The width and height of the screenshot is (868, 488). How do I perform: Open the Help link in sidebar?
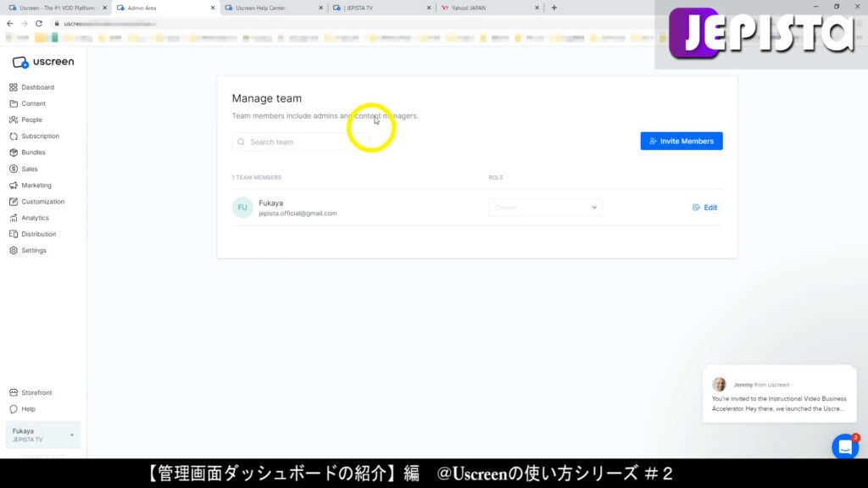28,409
